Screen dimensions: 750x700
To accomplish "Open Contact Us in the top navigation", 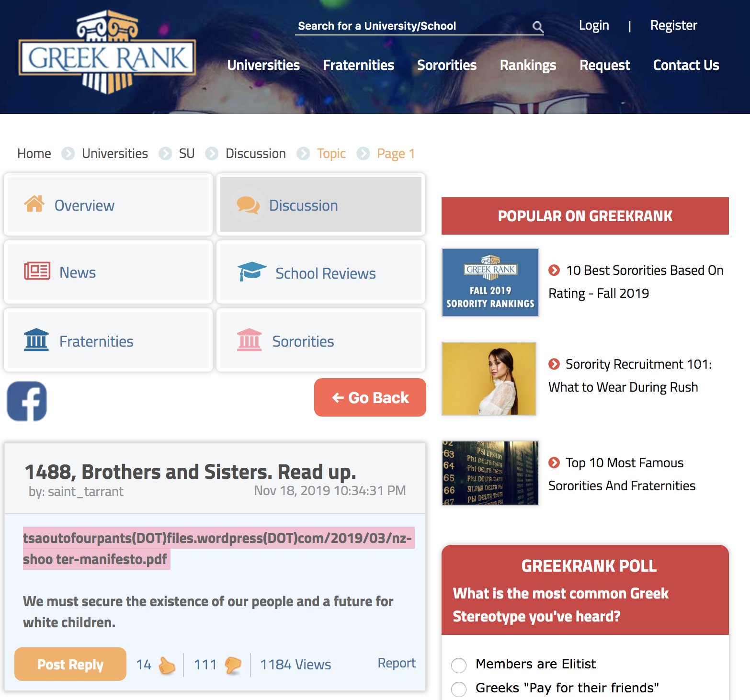I will click(x=686, y=65).
